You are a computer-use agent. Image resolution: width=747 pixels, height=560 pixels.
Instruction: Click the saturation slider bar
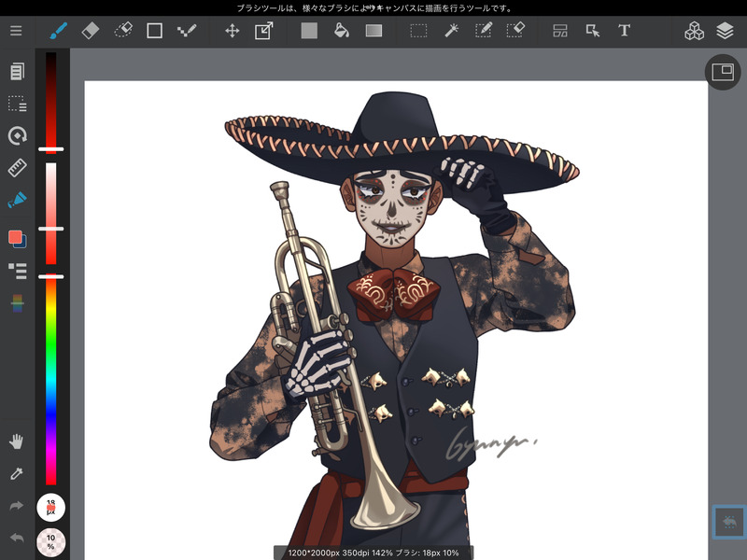(51, 214)
